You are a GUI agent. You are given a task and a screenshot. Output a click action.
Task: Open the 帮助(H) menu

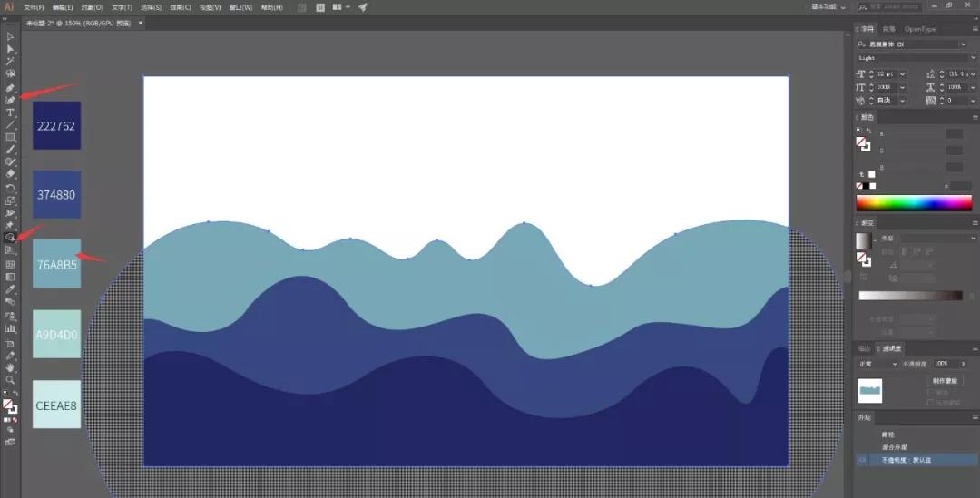[271, 7]
